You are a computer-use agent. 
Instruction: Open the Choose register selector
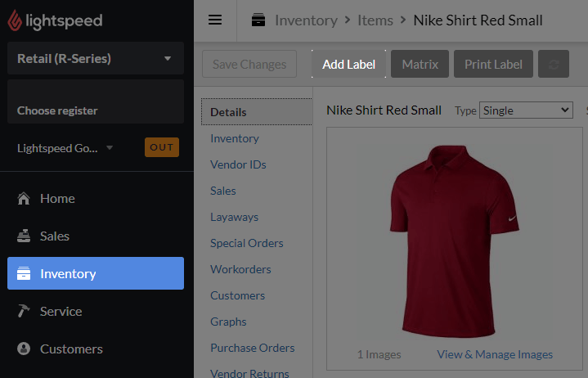click(x=96, y=101)
